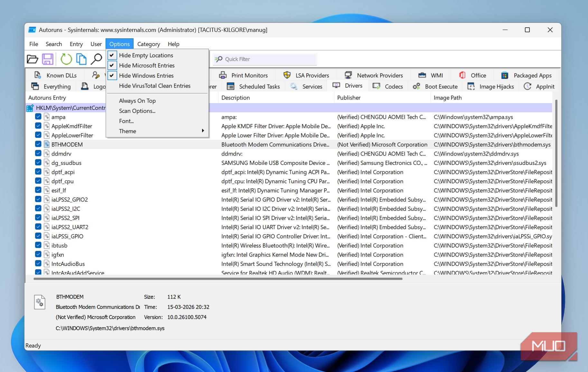Sort by Image Path column header

pos(491,98)
